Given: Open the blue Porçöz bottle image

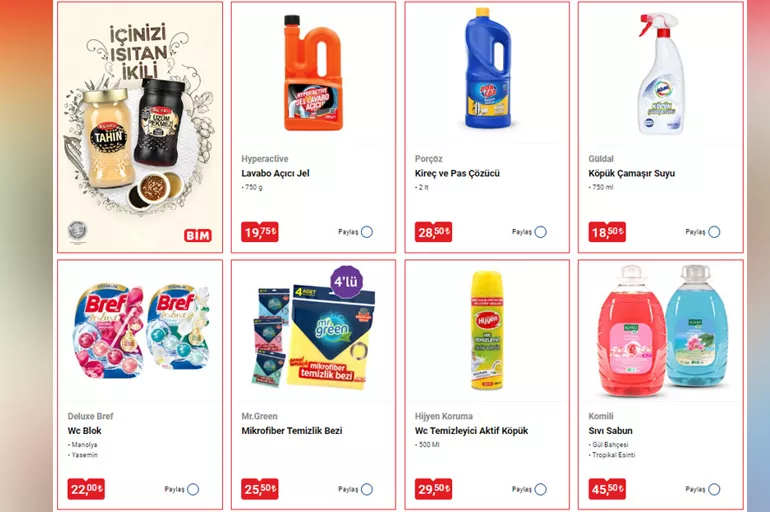Looking at the screenshot, I should 488,69.
